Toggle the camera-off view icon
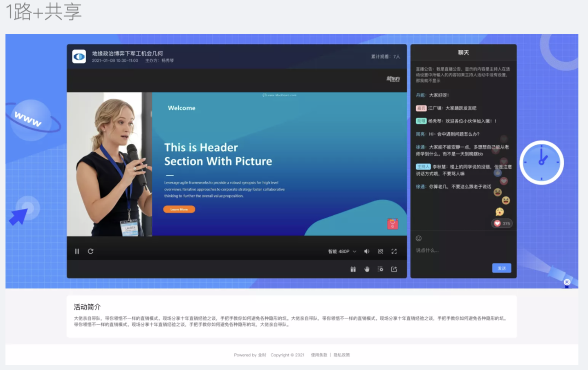 coord(380,252)
